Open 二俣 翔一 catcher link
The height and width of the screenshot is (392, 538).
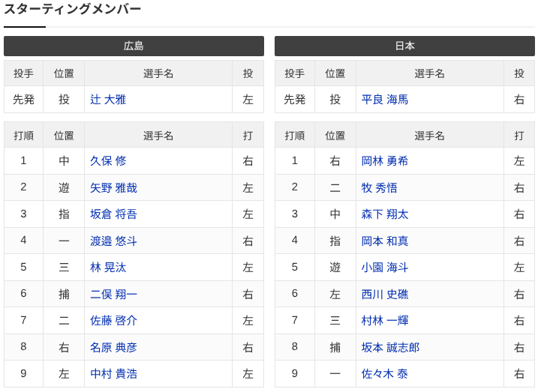(113, 295)
